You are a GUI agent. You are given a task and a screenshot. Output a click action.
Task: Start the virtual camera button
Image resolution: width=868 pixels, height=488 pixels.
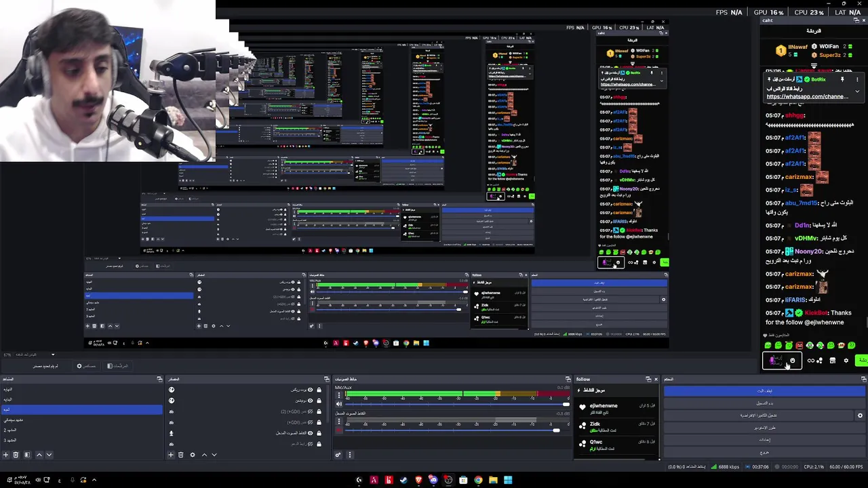(x=758, y=415)
